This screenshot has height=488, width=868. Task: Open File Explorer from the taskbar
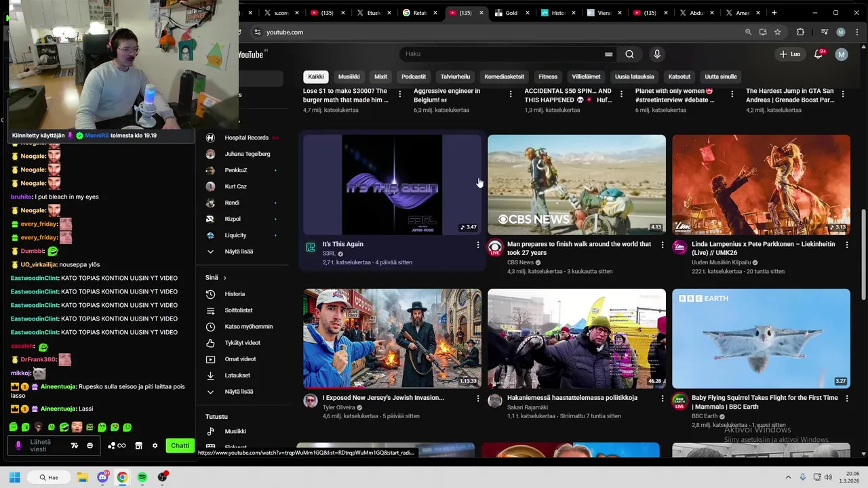pos(82,477)
